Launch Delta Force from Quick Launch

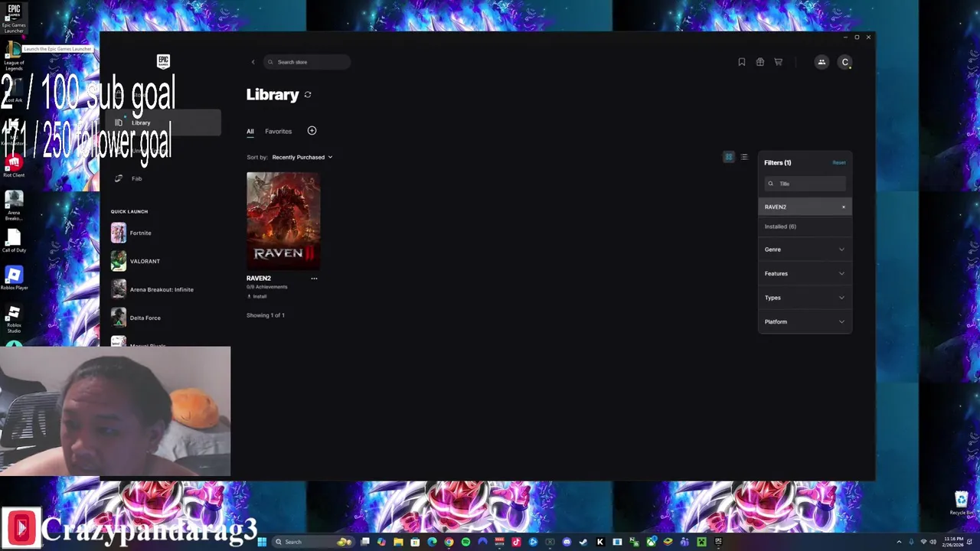coord(136,318)
